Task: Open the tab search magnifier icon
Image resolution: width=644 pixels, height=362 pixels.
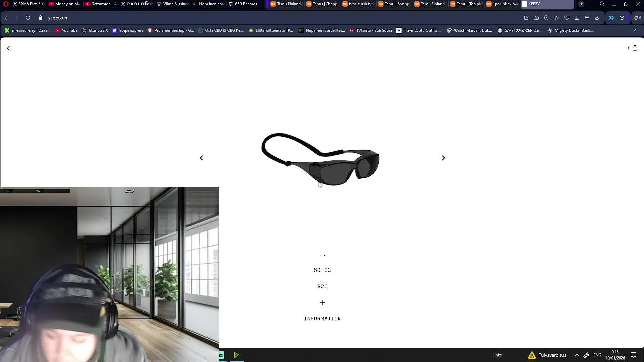Action: tap(602, 4)
